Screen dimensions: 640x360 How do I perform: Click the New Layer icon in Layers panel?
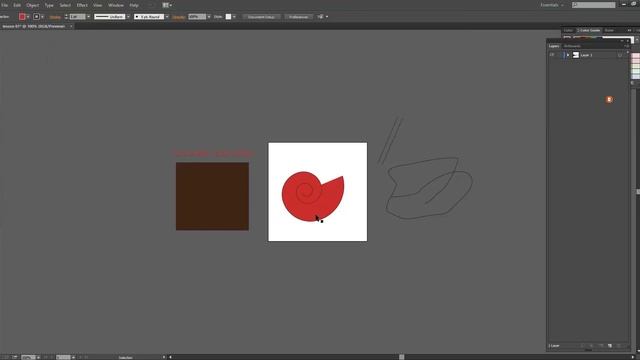click(x=610, y=346)
